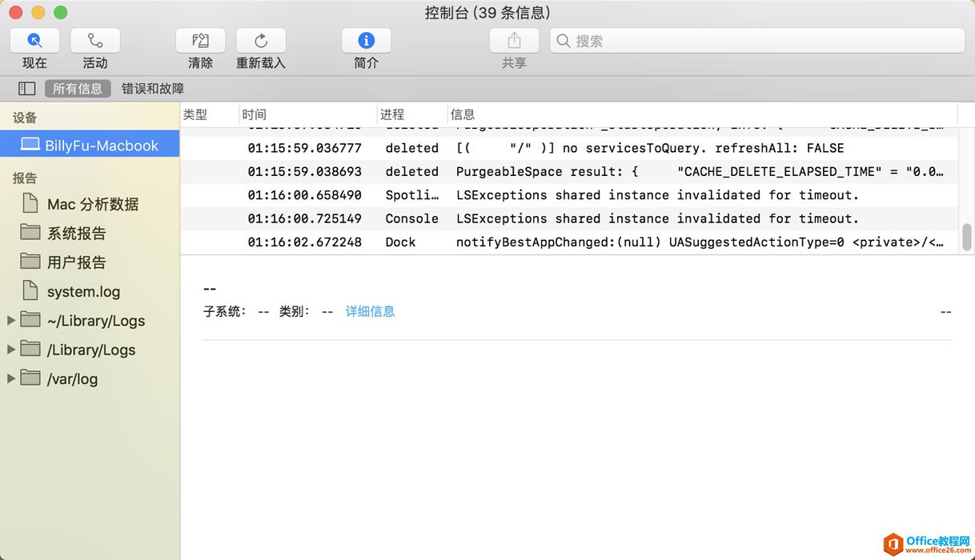Click the Clear (清除) toolbar icon
The height and width of the screenshot is (560, 975).
click(x=200, y=40)
